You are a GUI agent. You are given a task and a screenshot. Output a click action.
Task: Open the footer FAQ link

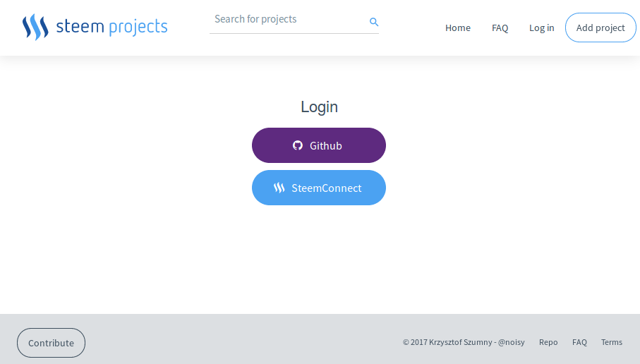(579, 342)
